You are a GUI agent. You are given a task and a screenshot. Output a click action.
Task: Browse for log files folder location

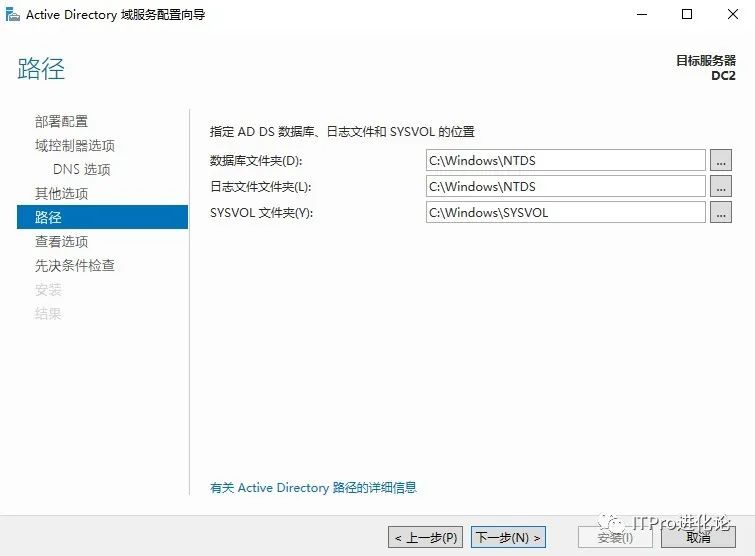[x=721, y=186]
